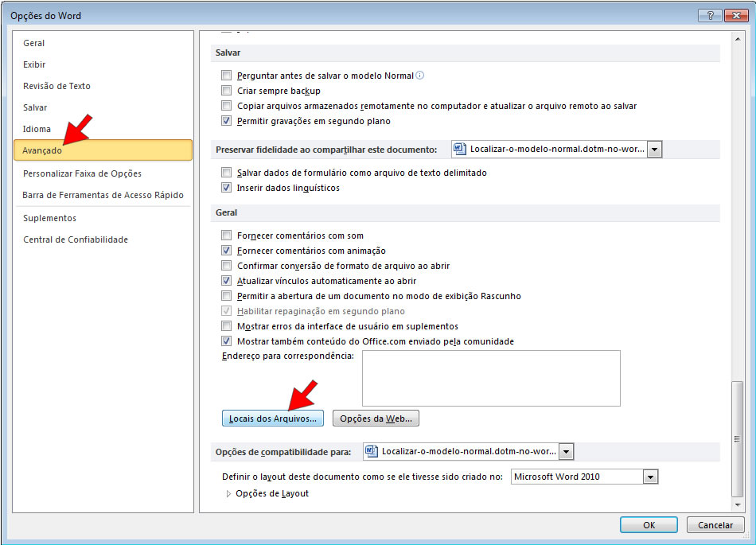756x545 pixels.
Task: Click Word document icon in Preservar fidelidade combo
Action: click(x=460, y=149)
